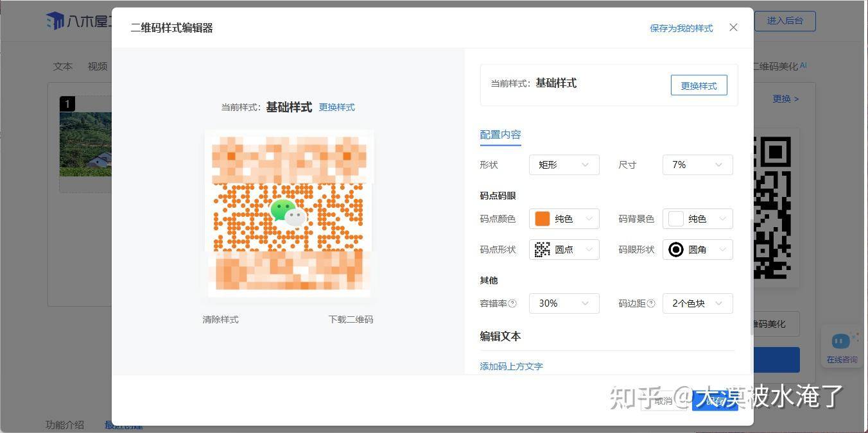The width and height of the screenshot is (868, 433).
Task: Click the 保存为我的样式 link
Action: (681, 28)
